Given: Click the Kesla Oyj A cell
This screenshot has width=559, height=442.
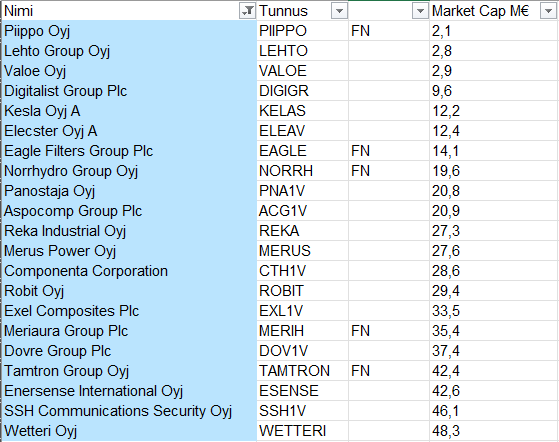Looking at the screenshot, I should click(x=129, y=110).
